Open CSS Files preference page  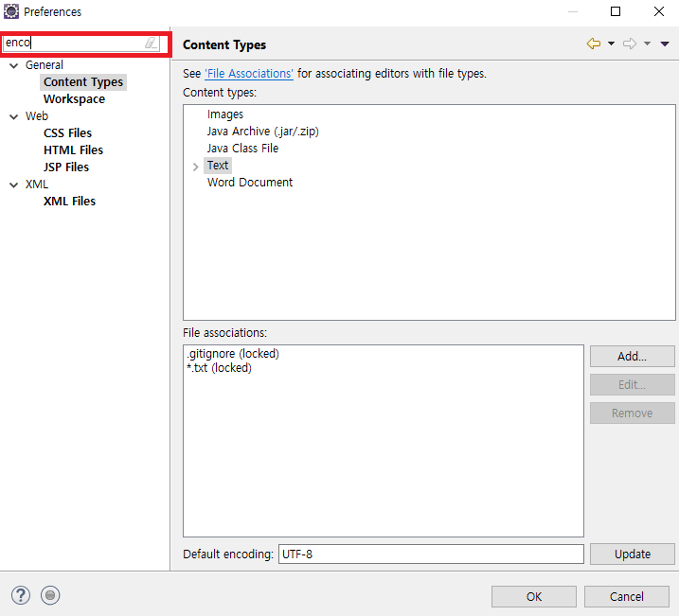[x=67, y=133]
